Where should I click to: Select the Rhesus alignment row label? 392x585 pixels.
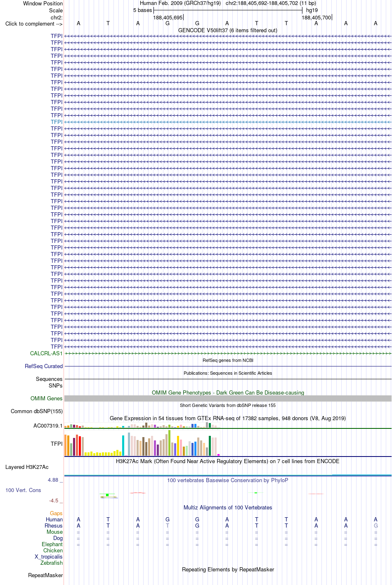pyautogui.click(x=54, y=526)
